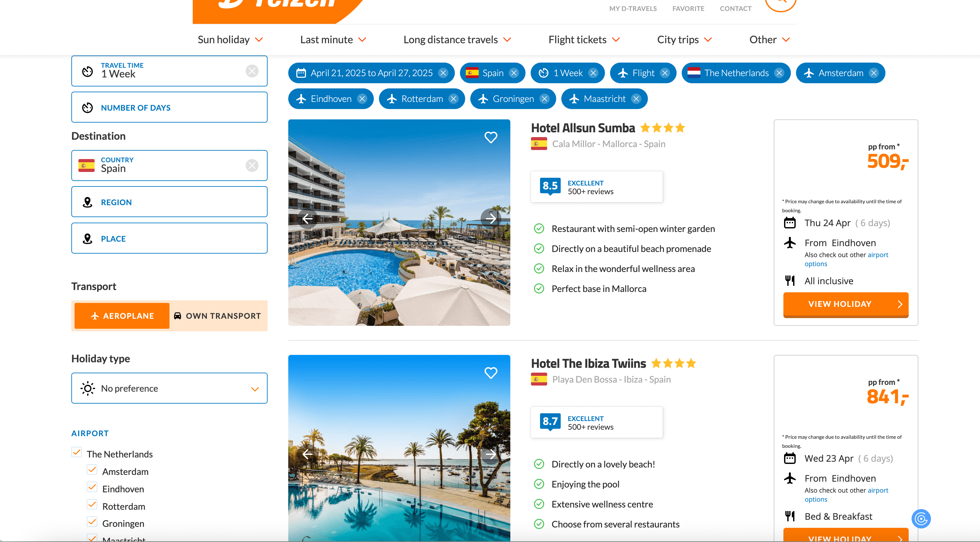Viewport: 980px width, 542px height.
Task: Remove the Spain filter chip
Action: coord(514,73)
